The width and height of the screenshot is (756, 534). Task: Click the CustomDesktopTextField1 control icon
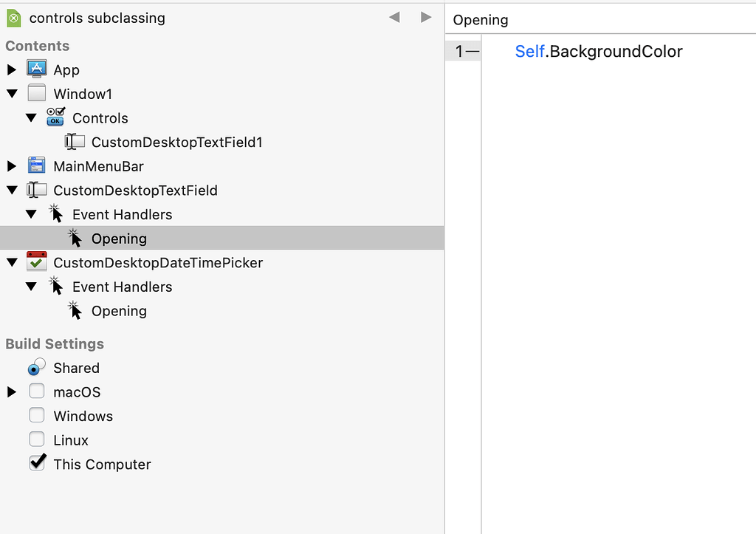[x=75, y=141]
